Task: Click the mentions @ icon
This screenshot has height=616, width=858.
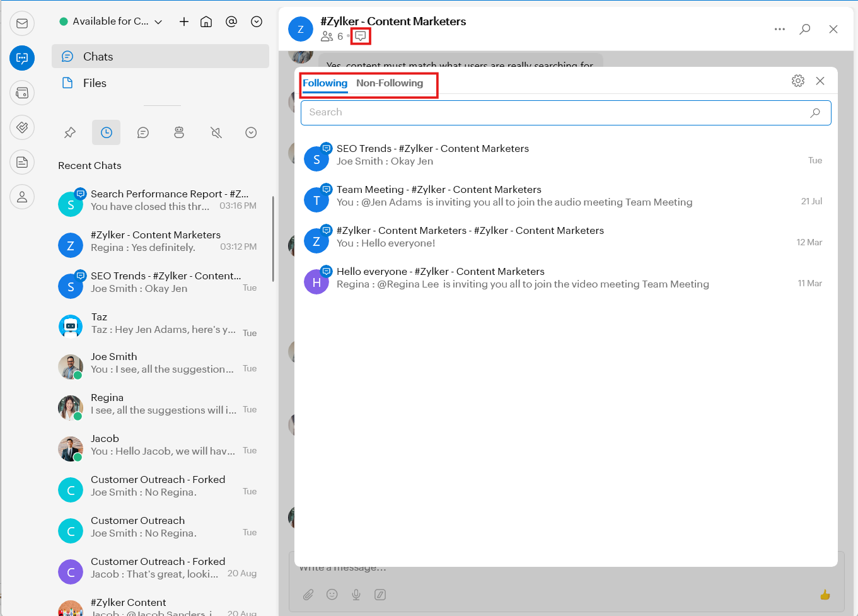Action: [231, 21]
